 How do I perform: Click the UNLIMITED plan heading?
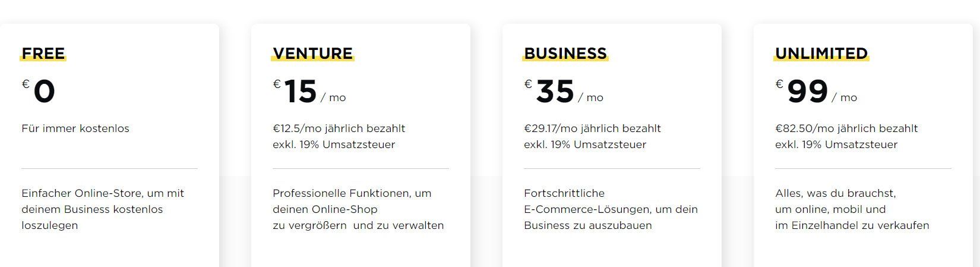pyautogui.click(x=821, y=54)
